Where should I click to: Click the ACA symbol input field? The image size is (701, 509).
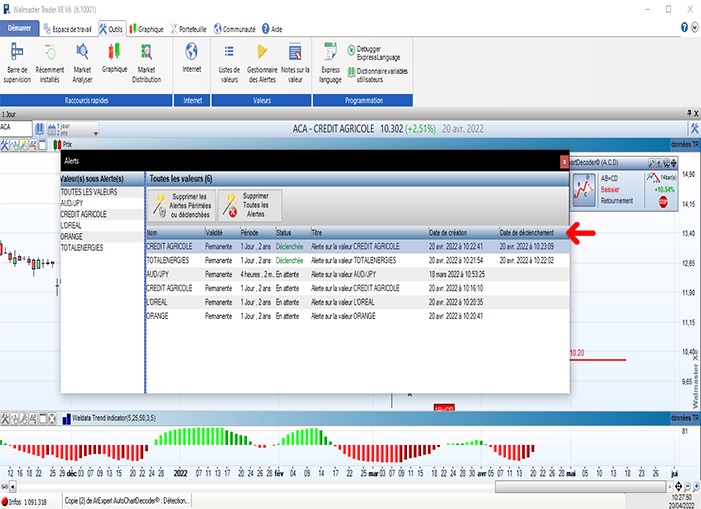pyautogui.click(x=16, y=128)
